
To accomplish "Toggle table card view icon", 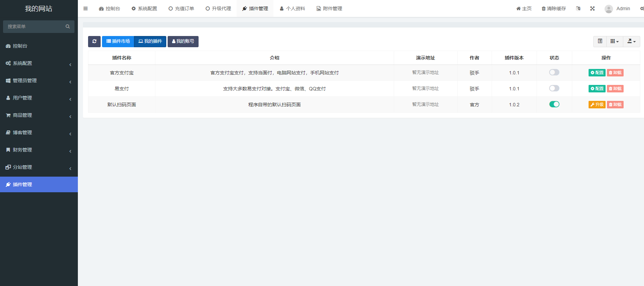I will pos(600,41).
